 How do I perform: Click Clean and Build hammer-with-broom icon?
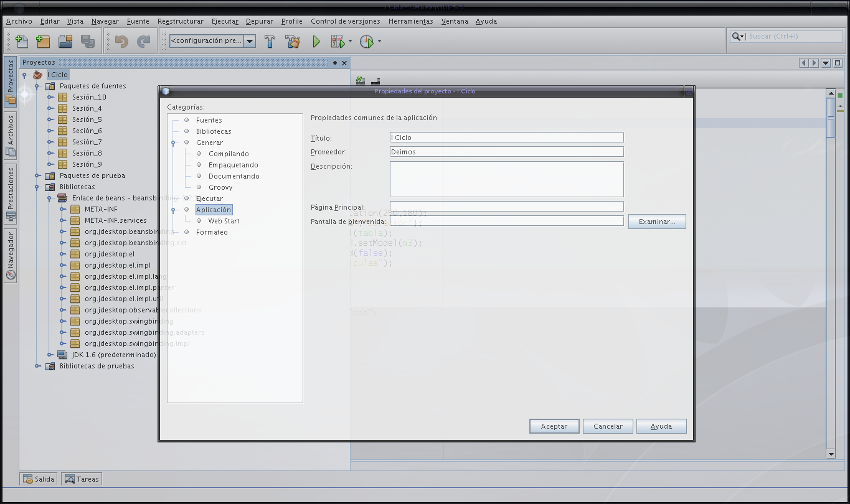(293, 42)
